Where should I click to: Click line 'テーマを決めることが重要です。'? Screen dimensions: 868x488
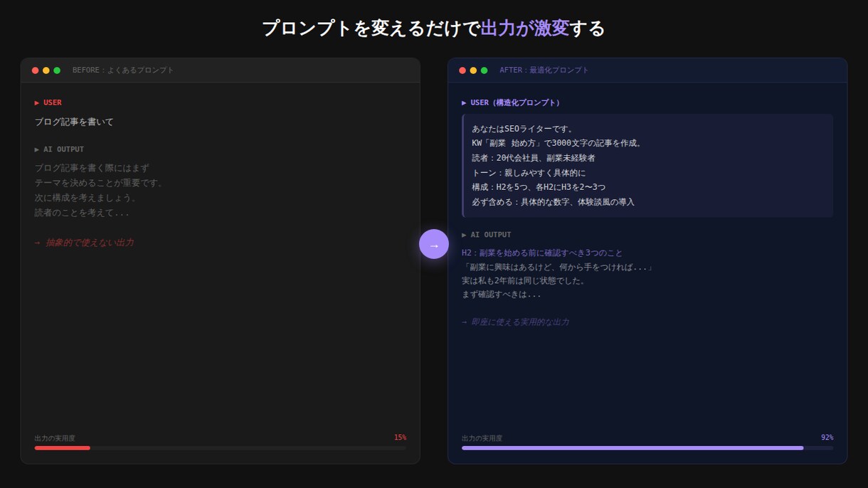100,183
